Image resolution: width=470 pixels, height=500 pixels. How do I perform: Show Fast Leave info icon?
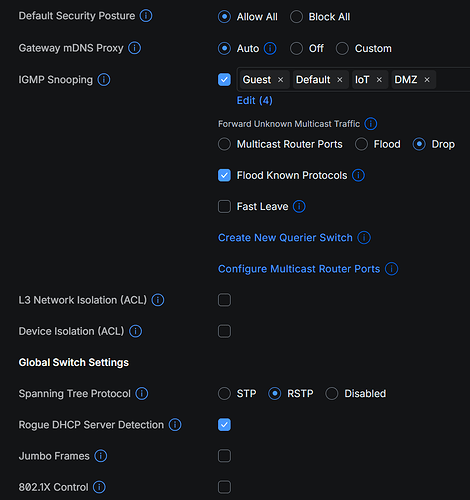click(299, 206)
